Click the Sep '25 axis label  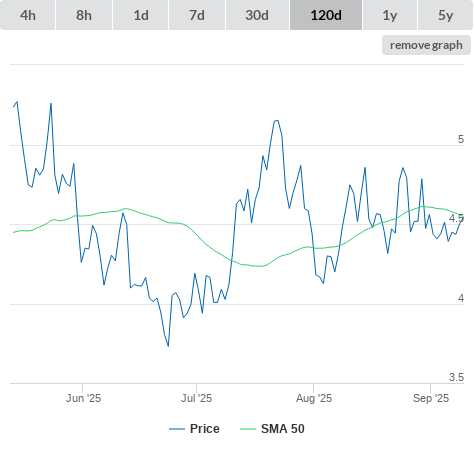point(431,398)
